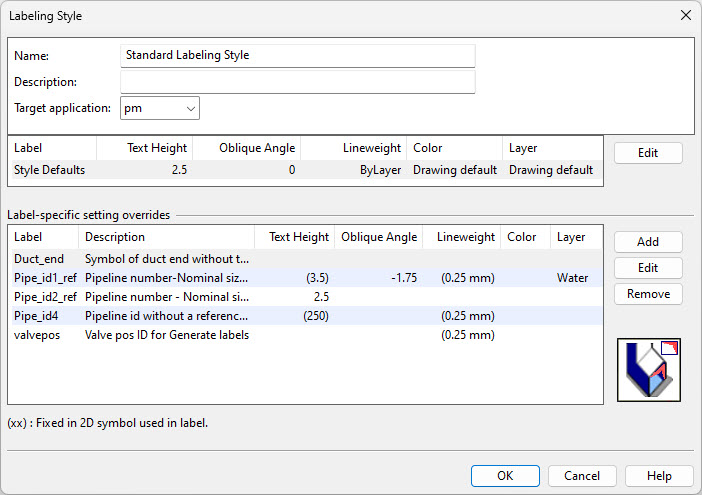Open Help for labeling styles
This screenshot has width=702, height=495.
tap(659, 476)
